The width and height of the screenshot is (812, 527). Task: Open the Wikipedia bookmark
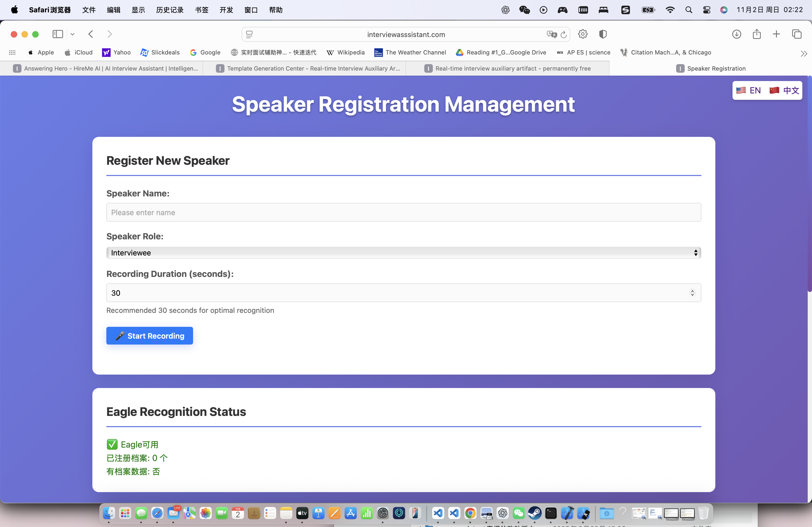(346, 53)
